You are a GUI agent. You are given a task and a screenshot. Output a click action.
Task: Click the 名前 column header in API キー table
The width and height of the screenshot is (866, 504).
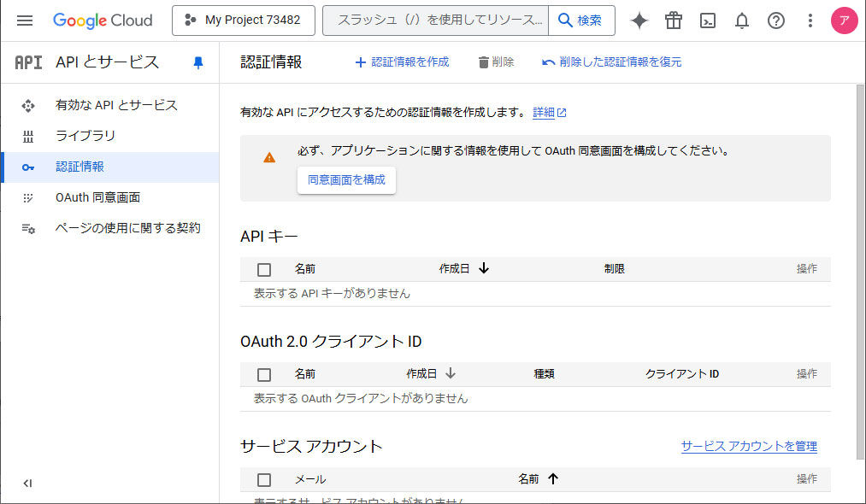click(x=305, y=269)
